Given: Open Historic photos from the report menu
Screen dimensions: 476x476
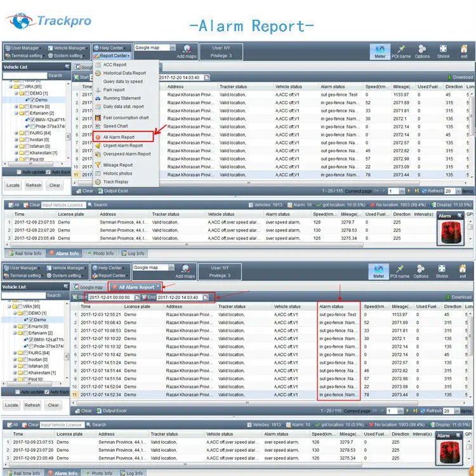Looking at the screenshot, I should pyautogui.click(x=117, y=173).
